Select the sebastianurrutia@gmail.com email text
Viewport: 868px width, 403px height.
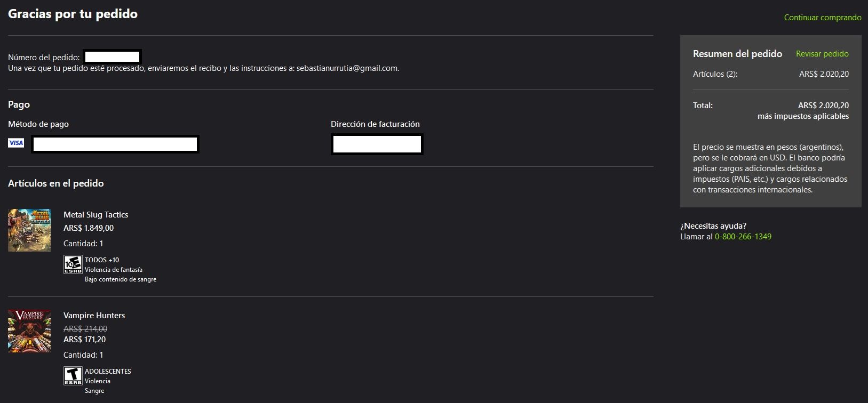[x=347, y=68]
